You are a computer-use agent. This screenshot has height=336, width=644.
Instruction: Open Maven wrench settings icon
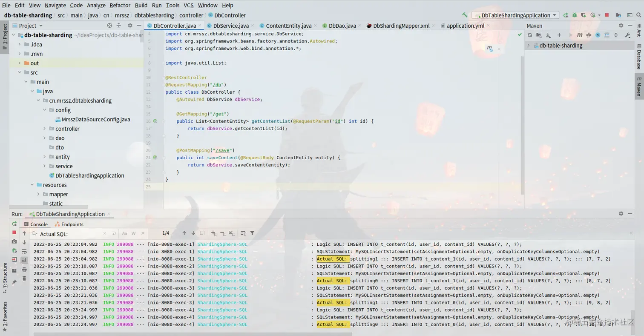tap(627, 35)
